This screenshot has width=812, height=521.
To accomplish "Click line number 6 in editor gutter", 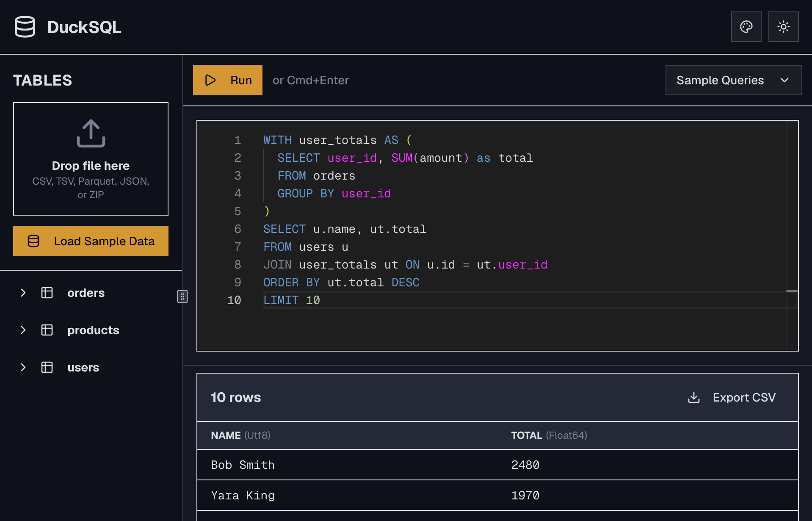I will pos(238,229).
